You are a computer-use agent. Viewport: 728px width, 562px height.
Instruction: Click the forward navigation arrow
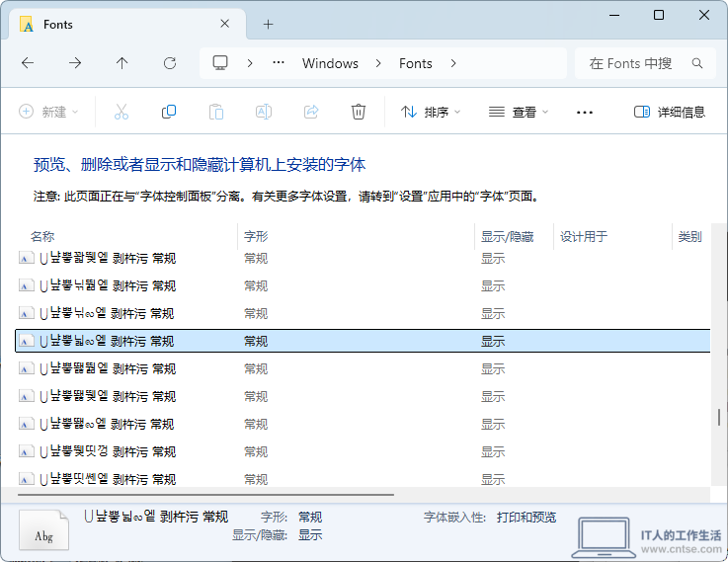tap(75, 63)
